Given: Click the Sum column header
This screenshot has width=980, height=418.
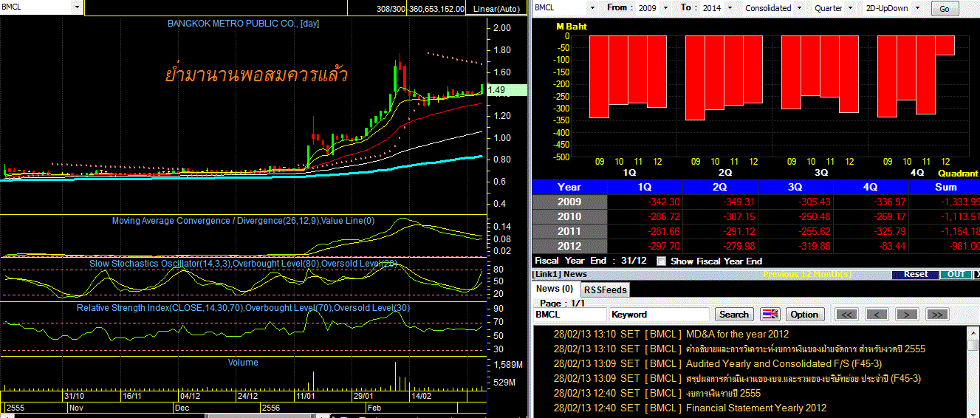Looking at the screenshot, I should click(945, 188).
